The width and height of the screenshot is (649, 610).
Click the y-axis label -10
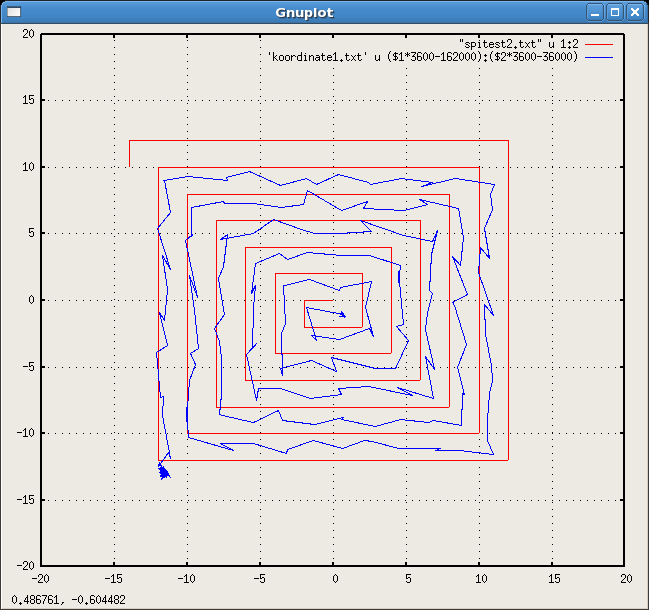point(26,433)
